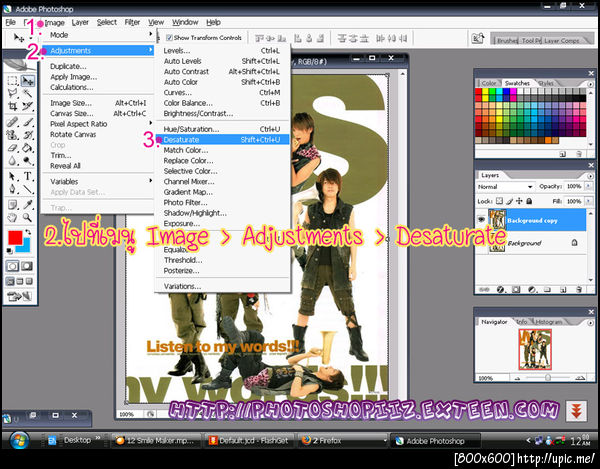Click the red foreground color swatch
The width and height of the screenshot is (600, 469).
(14, 237)
